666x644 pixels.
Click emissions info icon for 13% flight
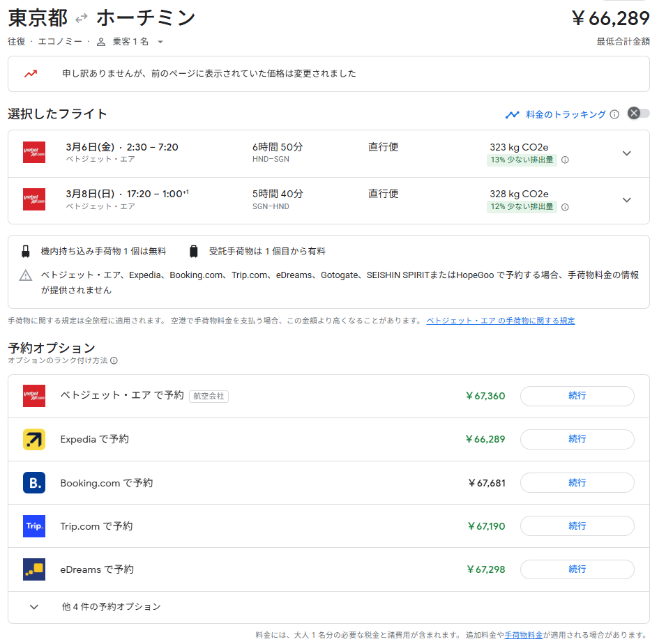coord(565,160)
